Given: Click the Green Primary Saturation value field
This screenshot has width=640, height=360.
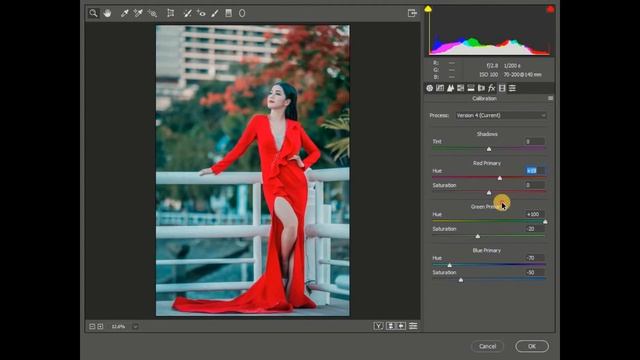Looking at the screenshot, I should [534, 229].
